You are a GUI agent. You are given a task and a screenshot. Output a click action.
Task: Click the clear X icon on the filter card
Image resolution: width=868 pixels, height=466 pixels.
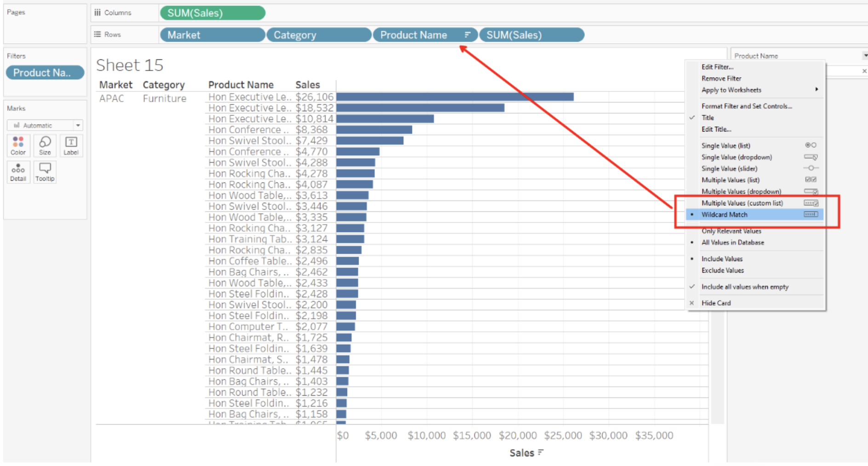tap(864, 70)
